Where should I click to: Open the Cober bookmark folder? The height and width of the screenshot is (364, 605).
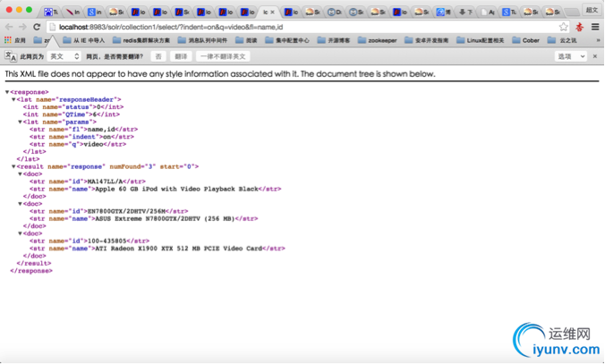coord(526,40)
